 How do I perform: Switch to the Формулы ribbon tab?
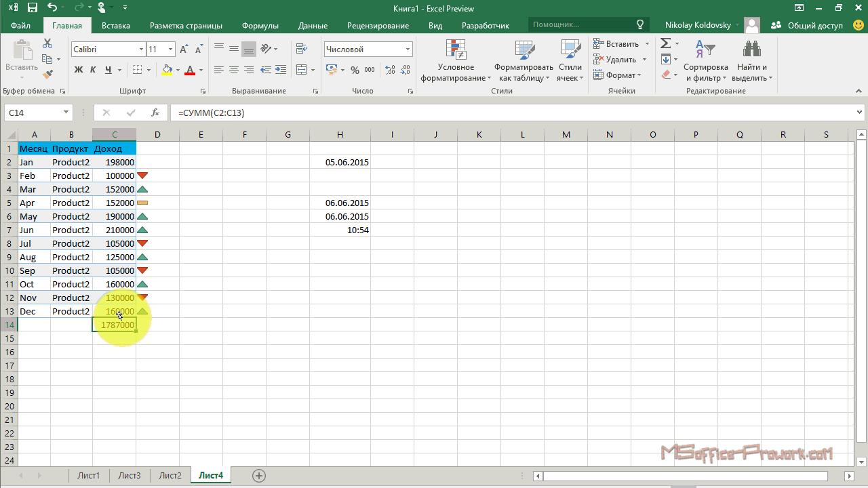260,26
